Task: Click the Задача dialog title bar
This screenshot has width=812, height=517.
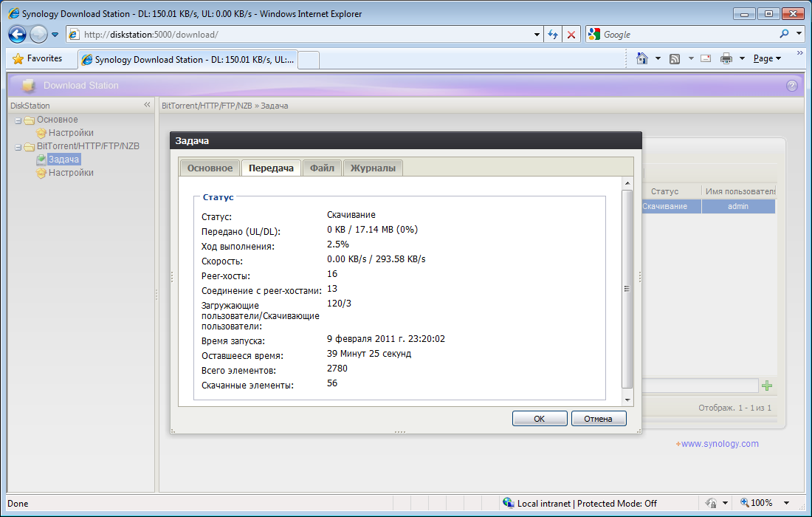Action: click(406, 140)
